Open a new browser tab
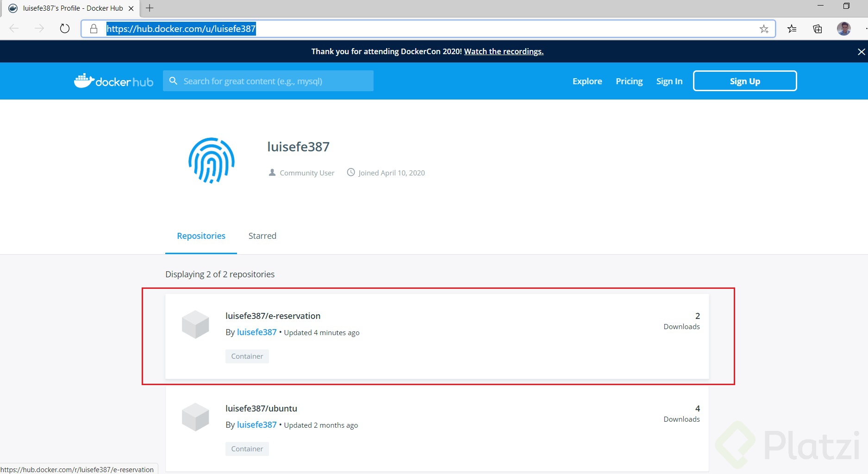The image size is (868, 474). click(150, 8)
